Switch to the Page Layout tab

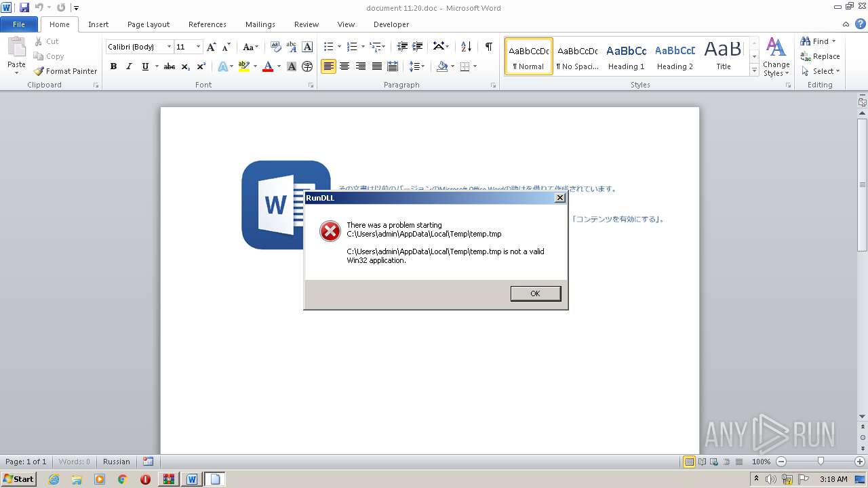tap(149, 24)
